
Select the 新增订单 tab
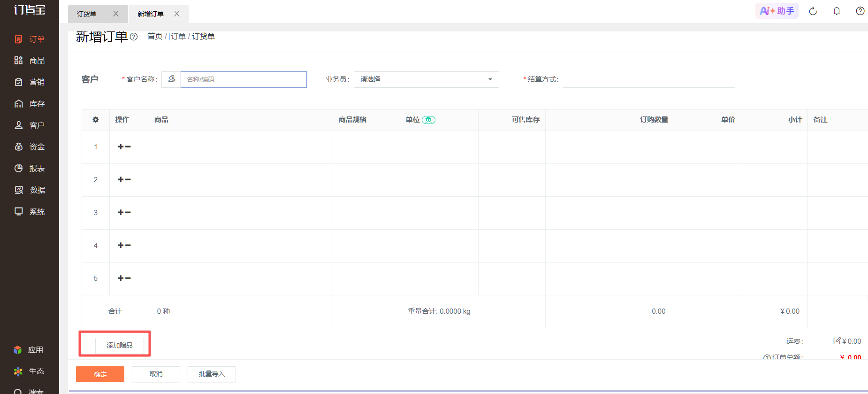pos(151,14)
